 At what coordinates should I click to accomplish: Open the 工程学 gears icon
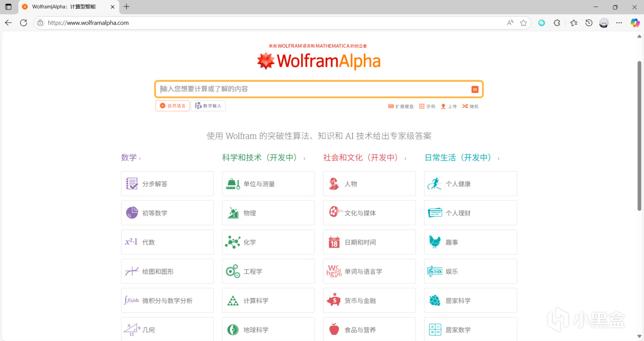(232, 271)
